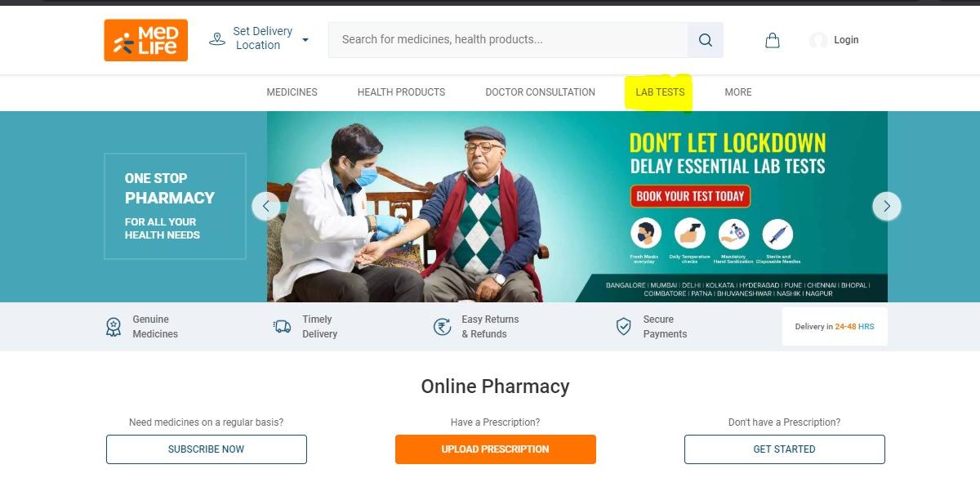
Task: Focus the medicine search input field
Action: coord(508,40)
